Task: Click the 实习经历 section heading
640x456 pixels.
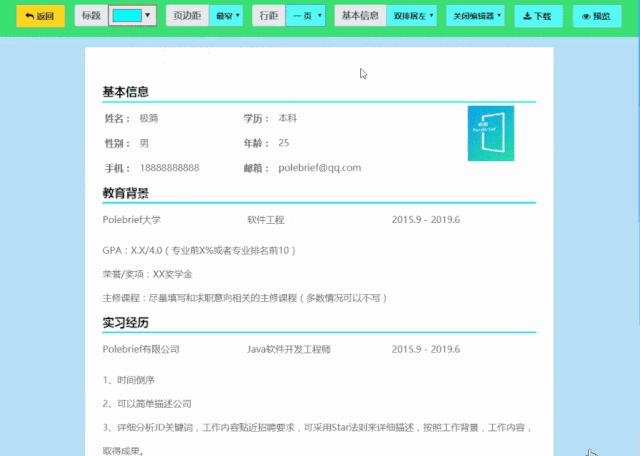Action: [x=125, y=323]
